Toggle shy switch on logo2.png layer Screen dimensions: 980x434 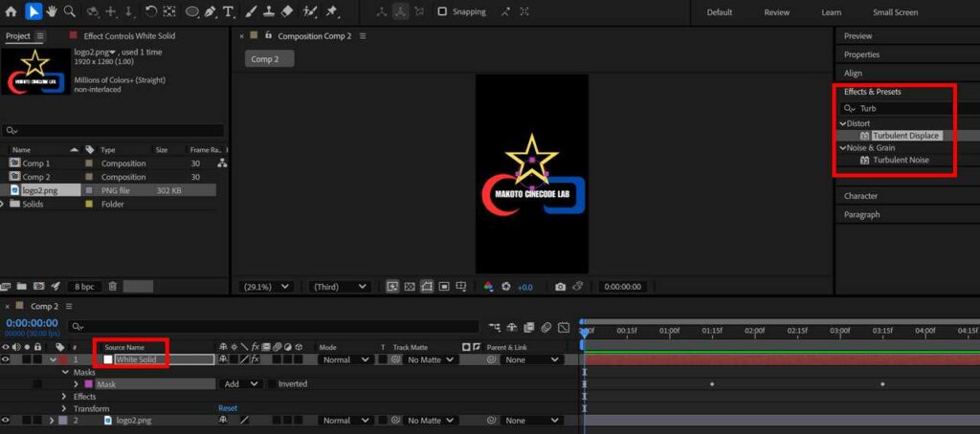tap(224, 421)
